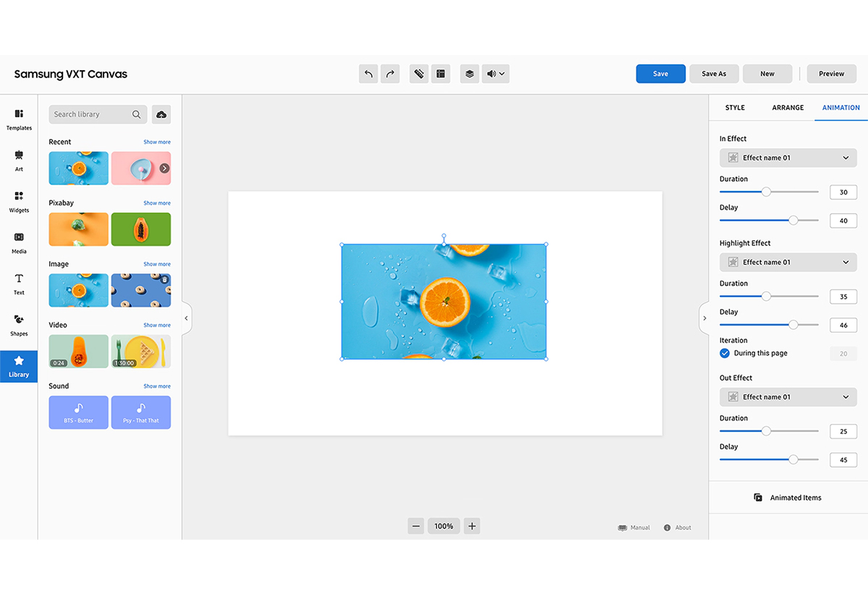
Task: Click the redo arrow icon
Action: [390, 74]
